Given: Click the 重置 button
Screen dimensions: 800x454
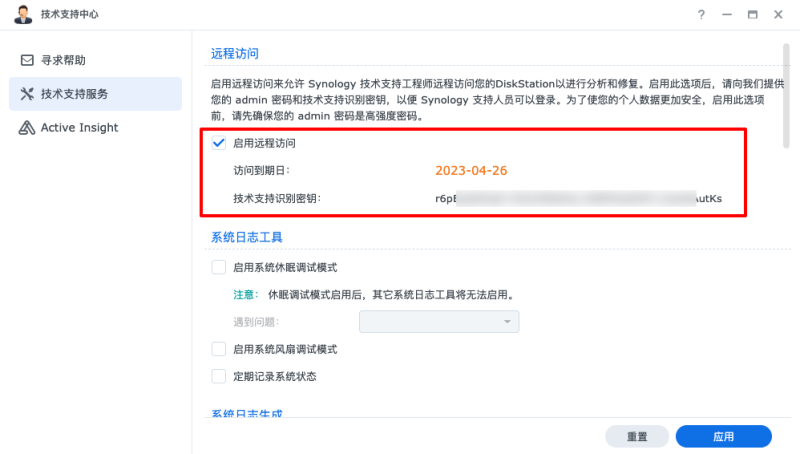Looking at the screenshot, I should [637, 436].
